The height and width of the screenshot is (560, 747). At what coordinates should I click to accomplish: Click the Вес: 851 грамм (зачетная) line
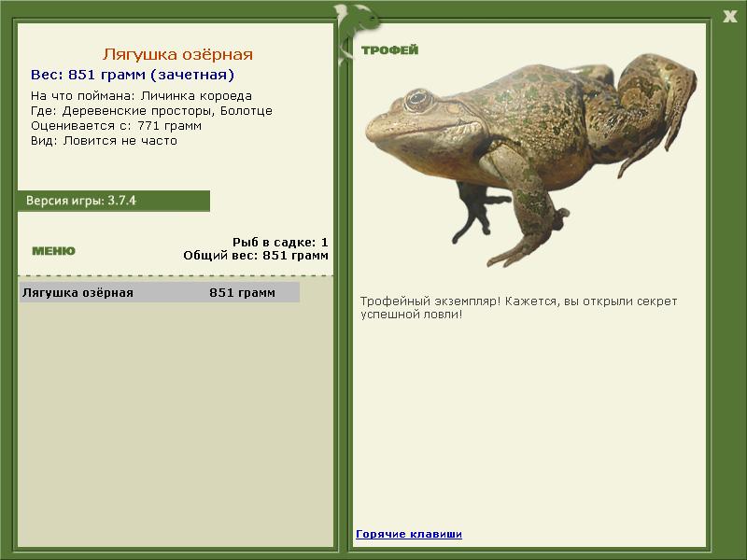[x=133, y=75]
